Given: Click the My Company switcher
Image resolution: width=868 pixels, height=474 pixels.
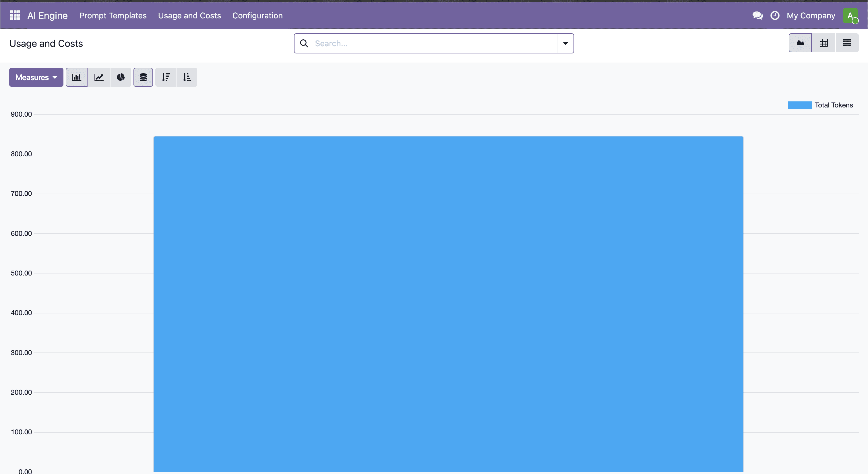Looking at the screenshot, I should [x=811, y=16].
